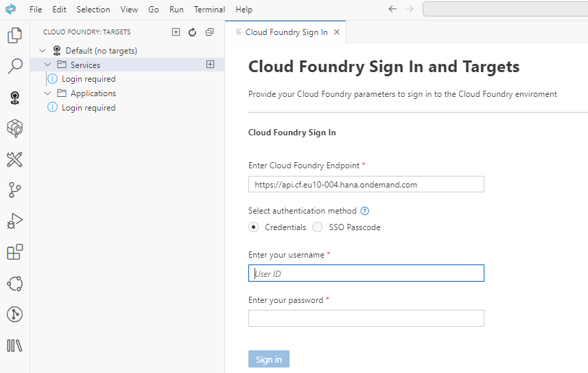The image size is (588, 373).
Task: Open Cloud Foundry view in activity bar
Action: 14,98
